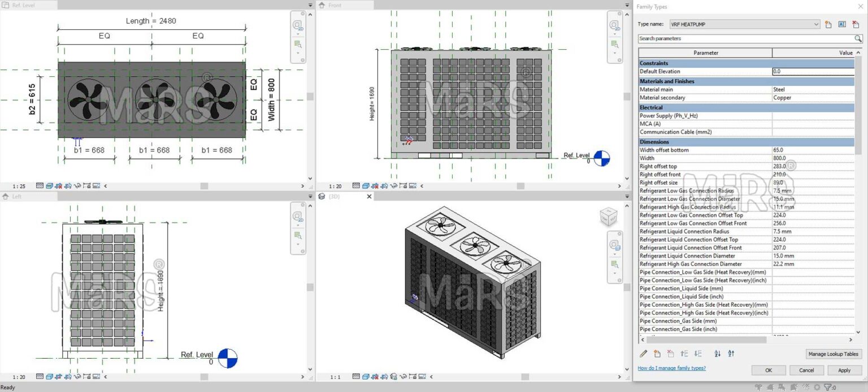868x392 pixels.
Task: Open the Ref. Level view tab list arrow
Action: pos(310,5)
